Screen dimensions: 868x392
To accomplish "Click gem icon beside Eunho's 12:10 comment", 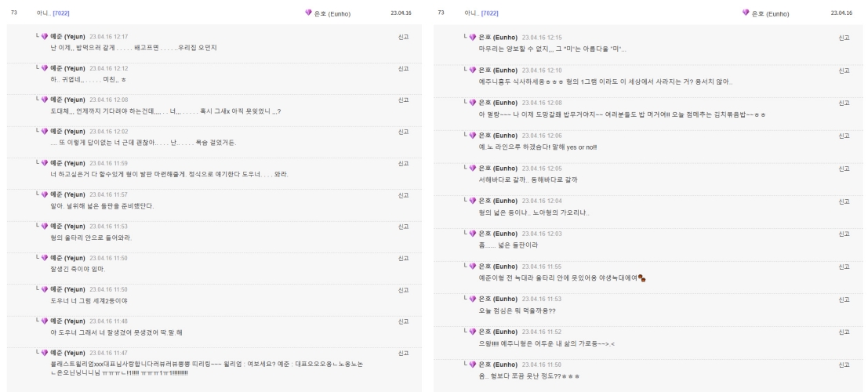I will (x=473, y=70).
